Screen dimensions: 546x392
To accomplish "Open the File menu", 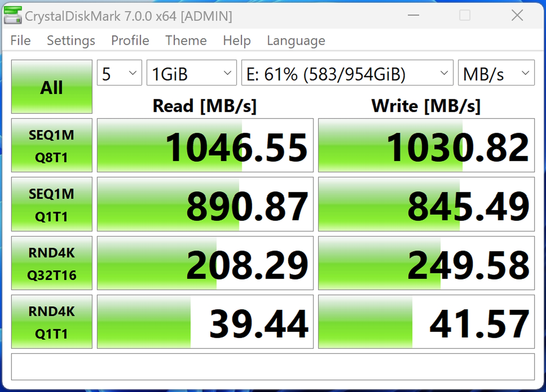I will point(20,41).
